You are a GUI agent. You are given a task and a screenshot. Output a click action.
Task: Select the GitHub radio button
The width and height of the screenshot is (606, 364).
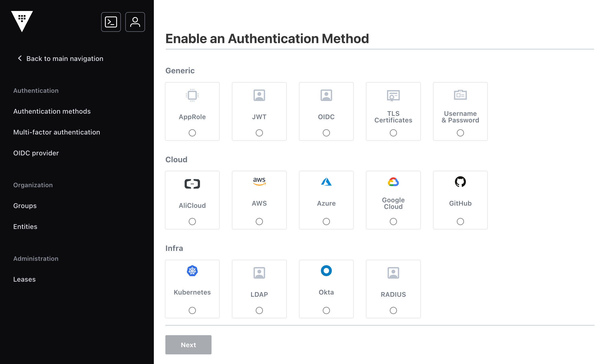pos(460,222)
